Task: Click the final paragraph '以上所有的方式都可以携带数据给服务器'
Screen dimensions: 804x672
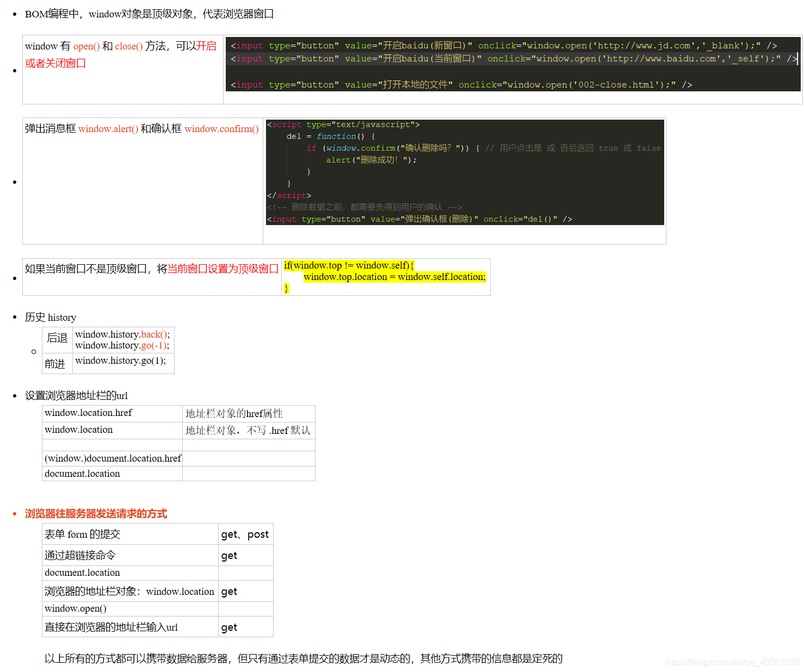Action: coord(304,659)
